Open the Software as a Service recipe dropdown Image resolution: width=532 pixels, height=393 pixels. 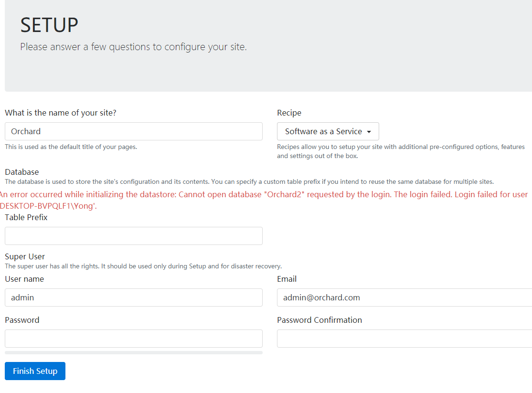coord(328,131)
